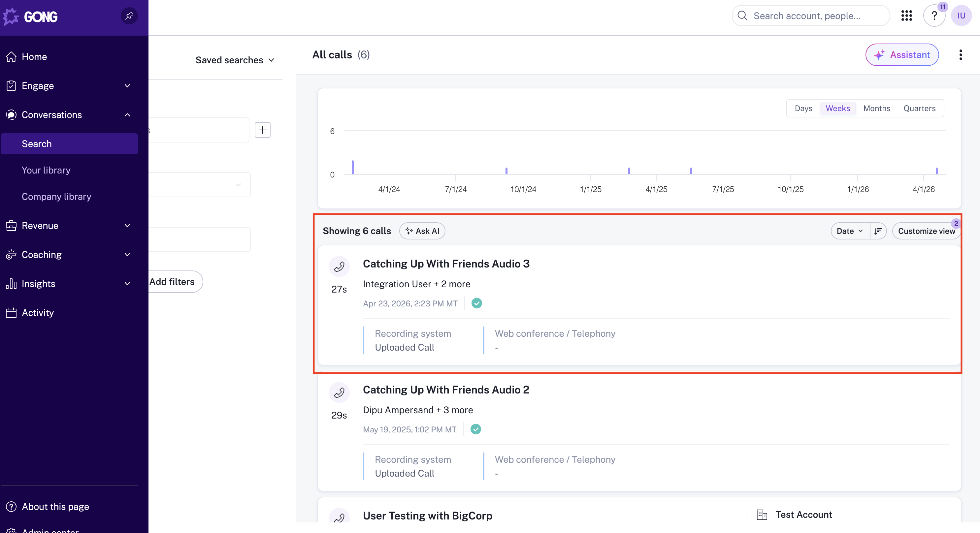This screenshot has width=980, height=533.
Task: Click the green check status on Audio 3
Action: (x=476, y=303)
